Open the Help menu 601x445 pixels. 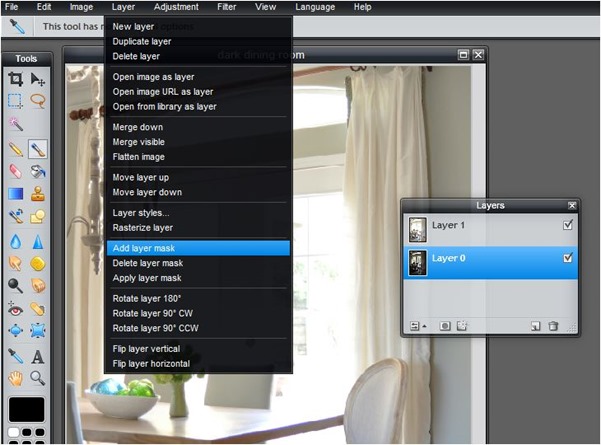click(x=363, y=7)
